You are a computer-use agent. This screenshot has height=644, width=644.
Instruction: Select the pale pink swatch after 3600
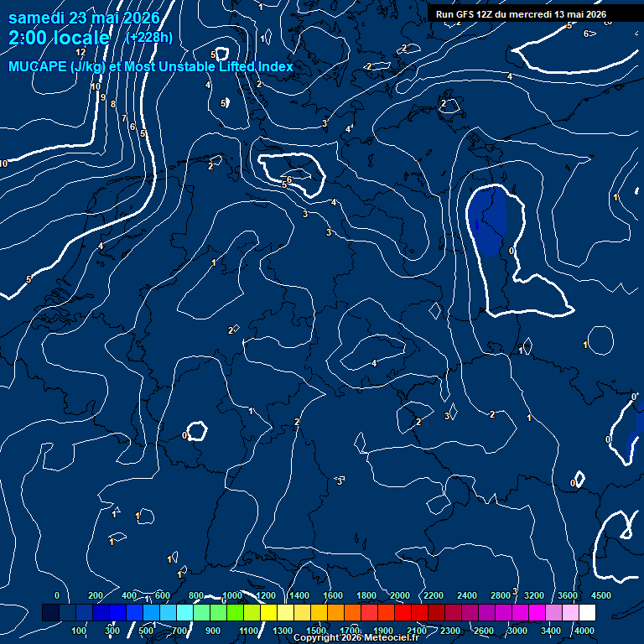tap(570, 612)
